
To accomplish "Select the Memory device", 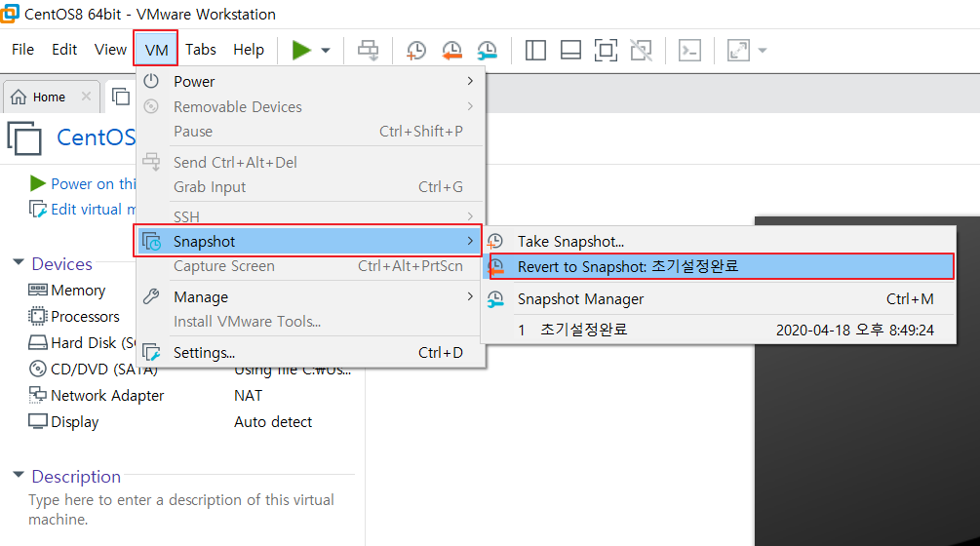I will [78, 291].
